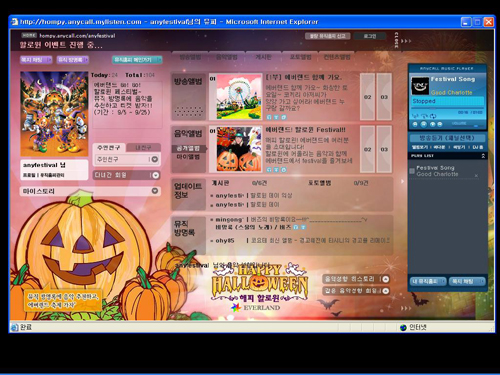Click the arrow right of update info panel

pos(402,181)
